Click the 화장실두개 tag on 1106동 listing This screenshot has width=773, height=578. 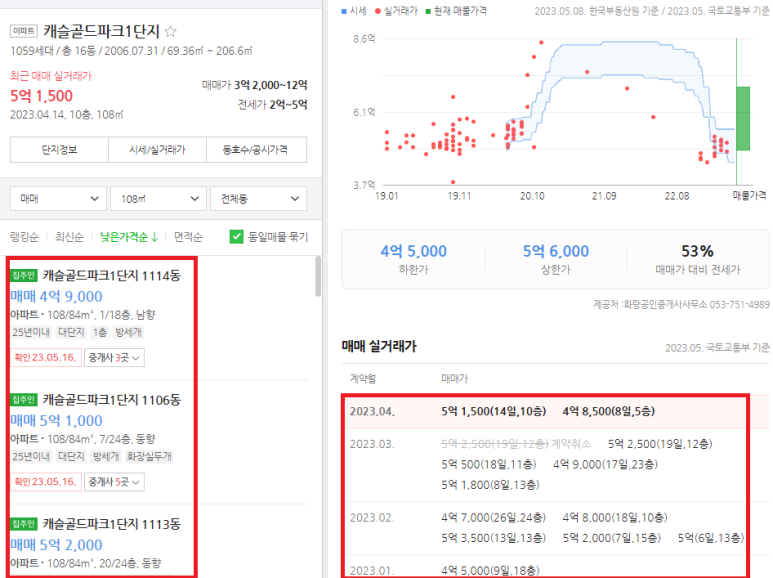[149, 457]
